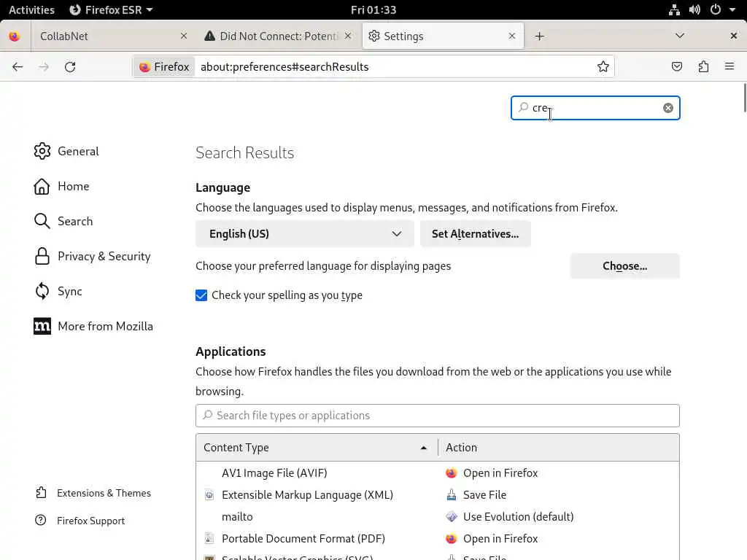Open the Firefox Support link
The height and width of the screenshot is (560, 747).
pos(90,521)
